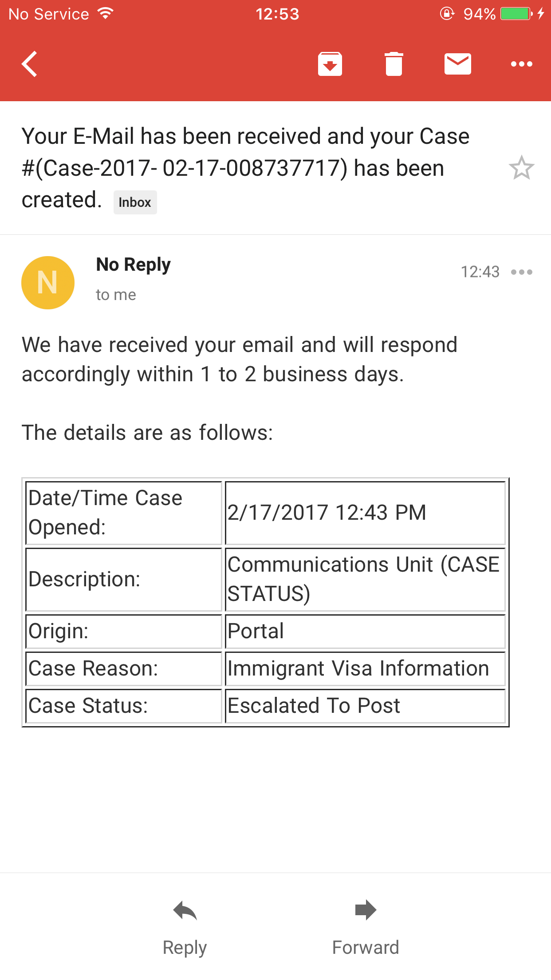Delete email using the trash icon
This screenshot has width=551, height=980.
click(394, 64)
